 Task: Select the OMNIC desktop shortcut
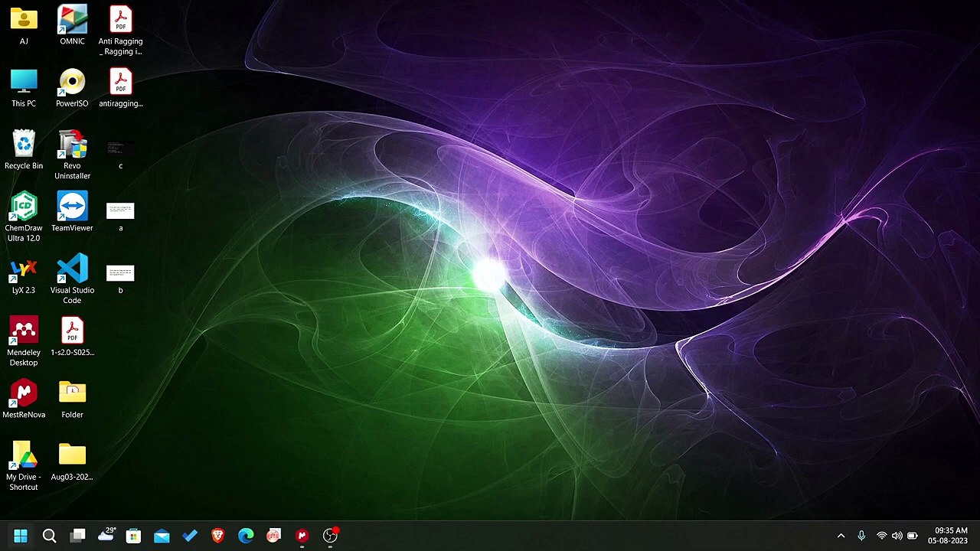72,19
